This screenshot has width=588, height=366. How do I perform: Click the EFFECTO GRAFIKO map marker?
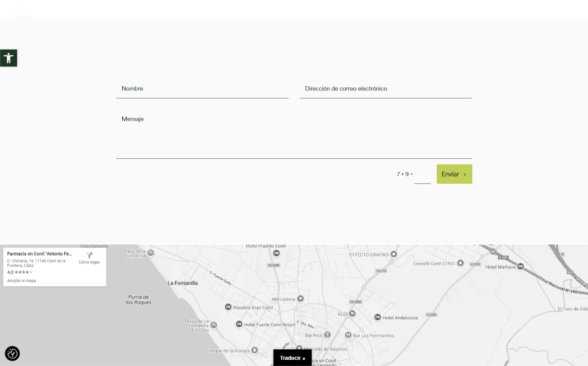[x=394, y=254]
